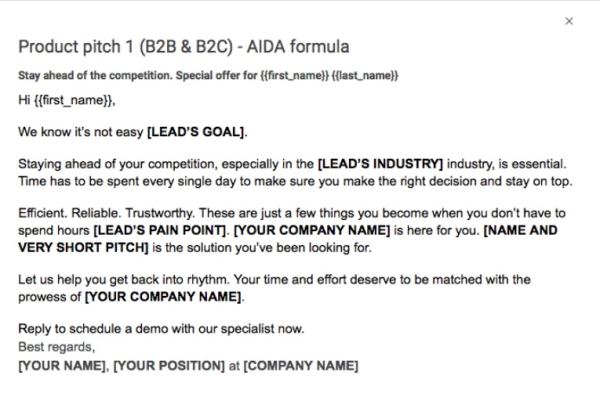Select the [YOUR NAME] signature placeholder

62,366
